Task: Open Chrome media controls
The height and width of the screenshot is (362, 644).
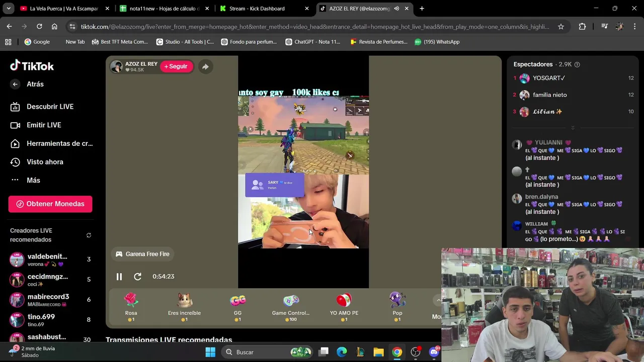Action: 604,27
